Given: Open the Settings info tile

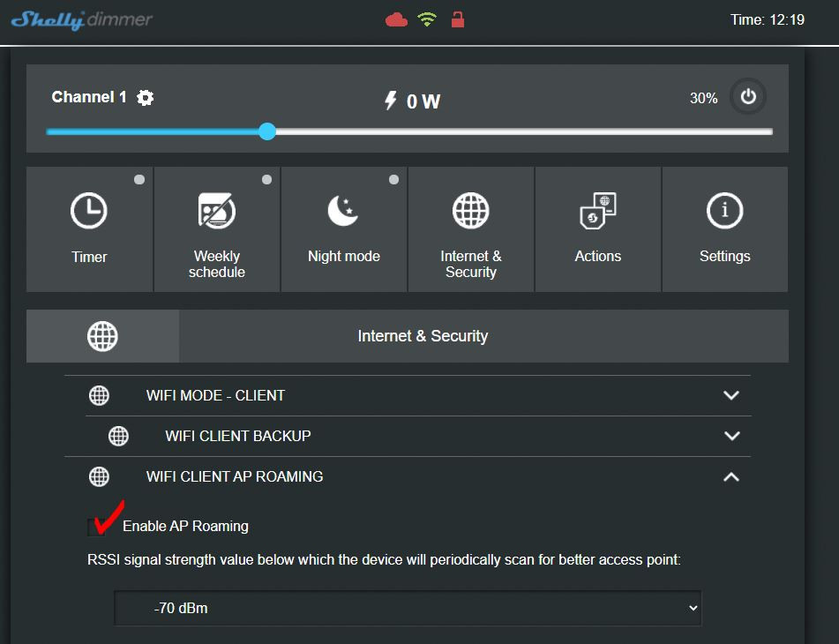Looking at the screenshot, I should (x=724, y=229).
